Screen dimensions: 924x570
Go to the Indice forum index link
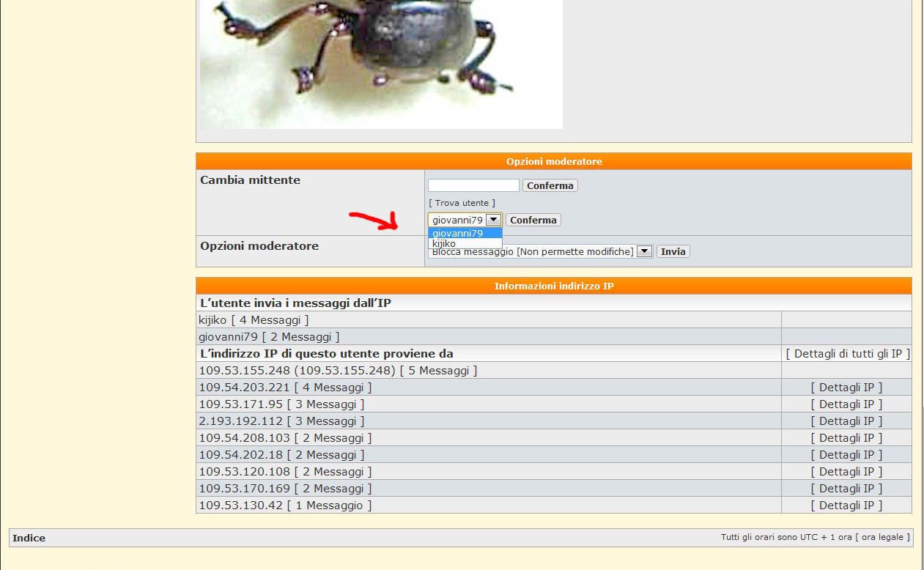[29, 538]
